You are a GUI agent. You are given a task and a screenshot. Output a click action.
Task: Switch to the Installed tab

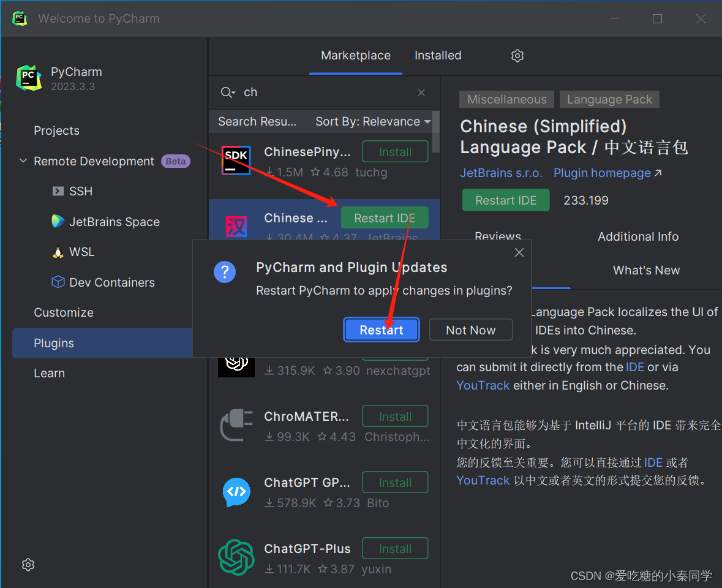point(438,56)
